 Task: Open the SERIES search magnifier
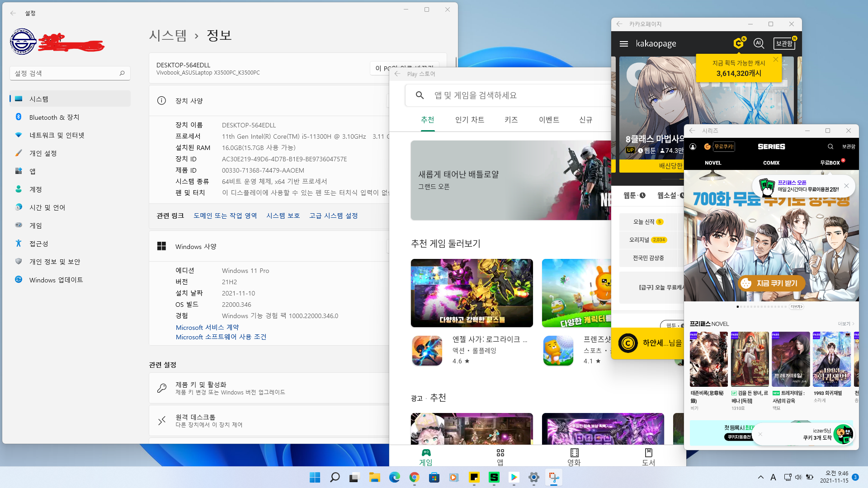830,146
